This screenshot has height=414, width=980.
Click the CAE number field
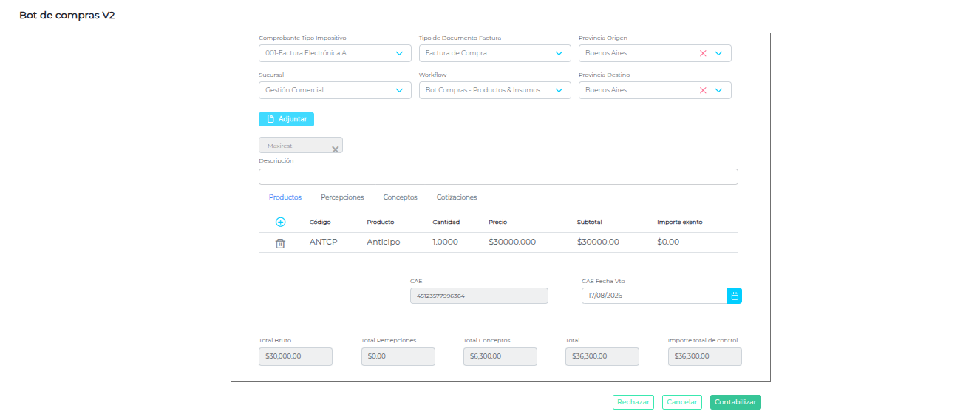click(479, 296)
